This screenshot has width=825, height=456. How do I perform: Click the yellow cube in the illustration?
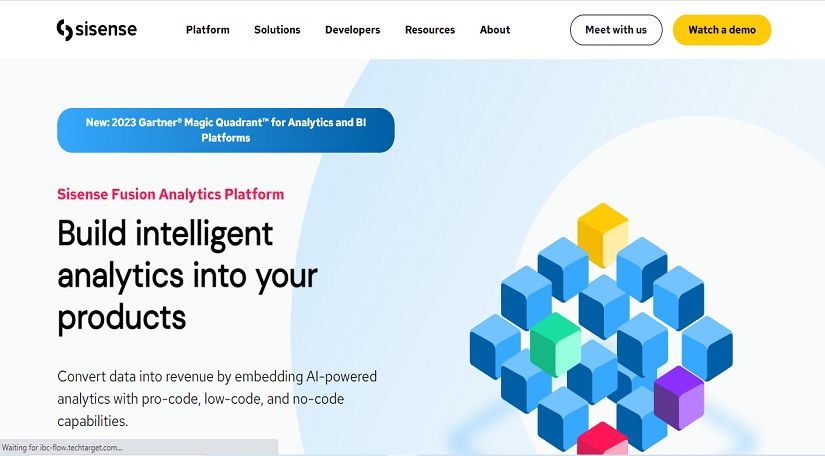(603, 235)
